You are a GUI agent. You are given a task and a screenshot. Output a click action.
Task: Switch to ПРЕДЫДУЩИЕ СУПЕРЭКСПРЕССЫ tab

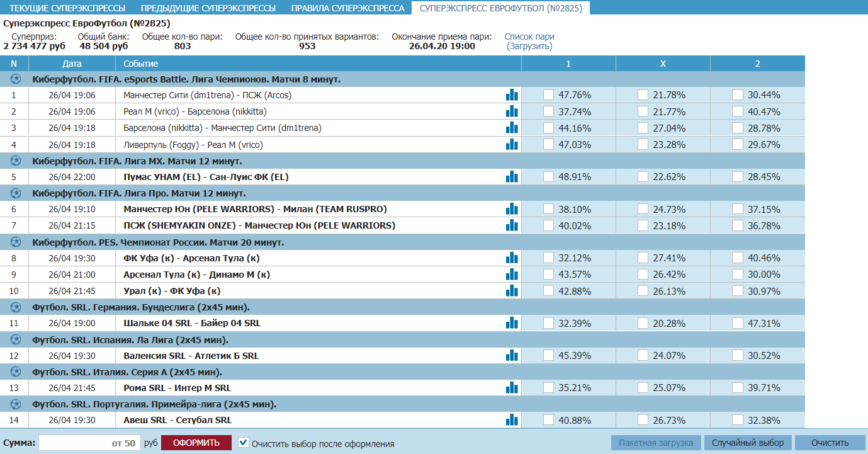point(208,8)
